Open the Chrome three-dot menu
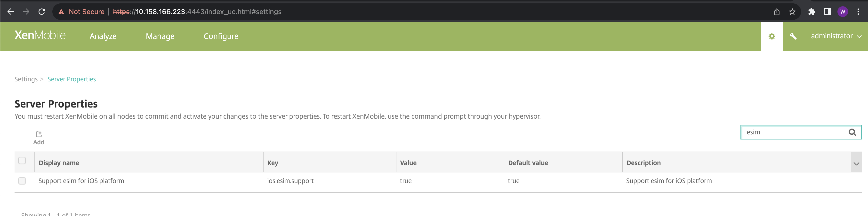 858,12
